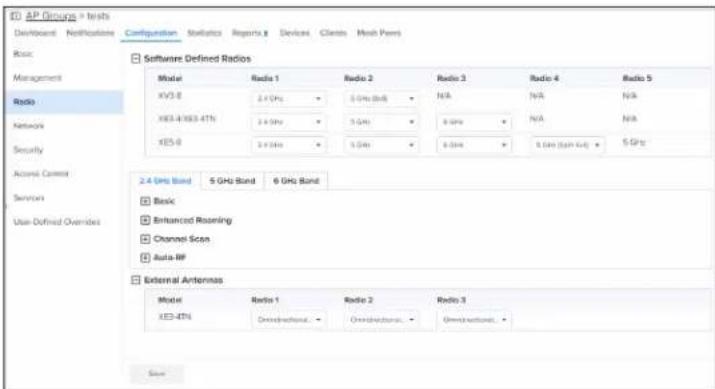The image size is (715, 389).
Task: Open Network settings in the sidebar
Action: (29, 126)
